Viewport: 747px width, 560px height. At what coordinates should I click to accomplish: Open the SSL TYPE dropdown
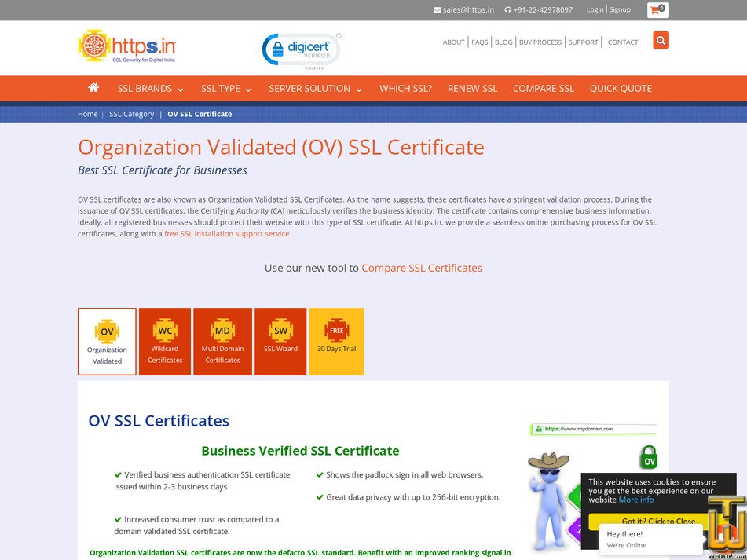tap(221, 88)
